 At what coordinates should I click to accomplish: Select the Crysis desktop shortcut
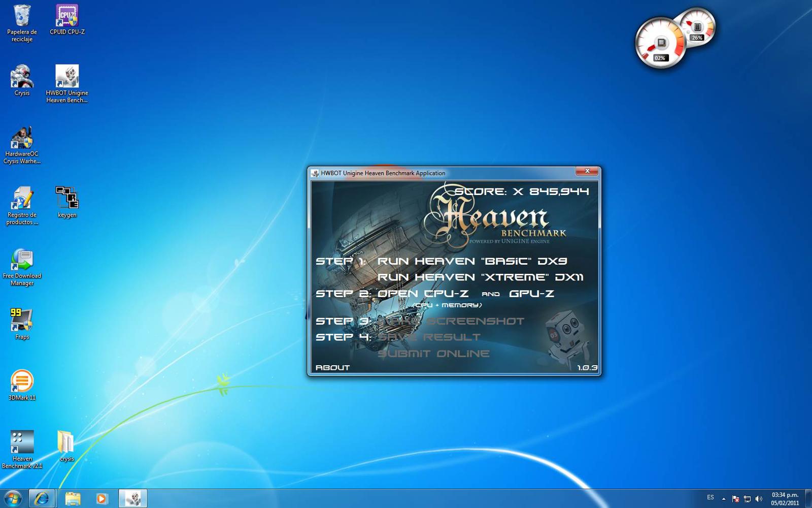pyautogui.click(x=22, y=81)
